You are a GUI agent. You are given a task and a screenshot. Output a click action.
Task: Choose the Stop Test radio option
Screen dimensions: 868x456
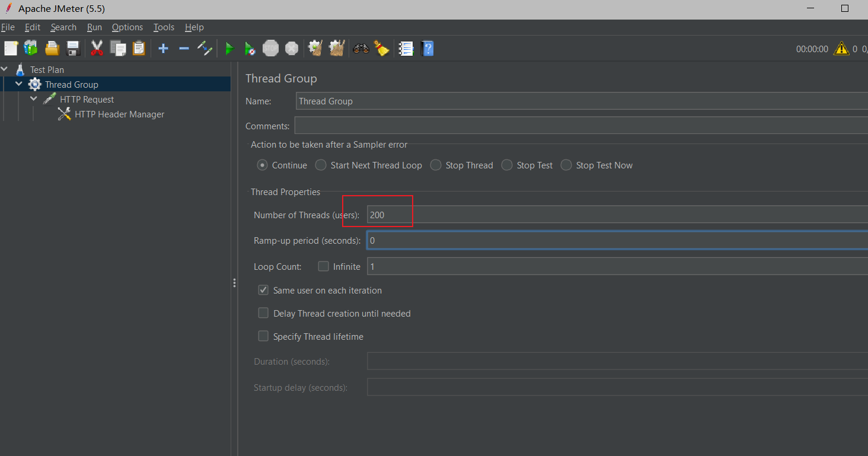click(x=507, y=165)
